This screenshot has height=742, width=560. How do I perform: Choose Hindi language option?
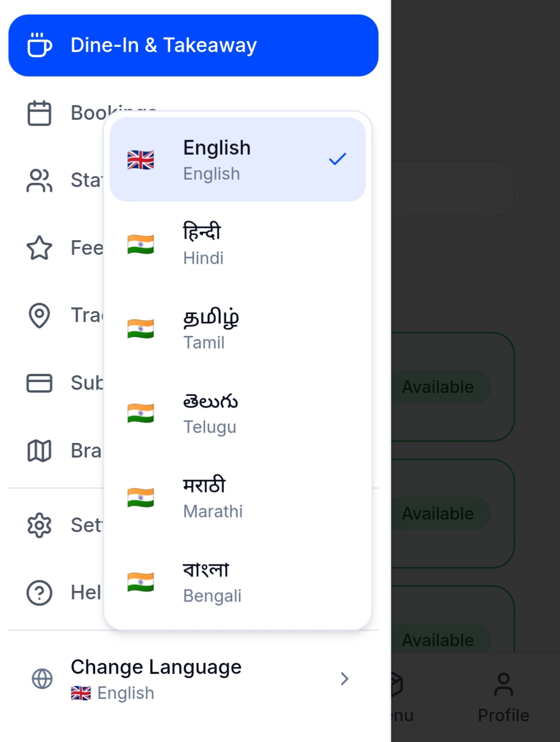pyautogui.click(x=238, y=244)
